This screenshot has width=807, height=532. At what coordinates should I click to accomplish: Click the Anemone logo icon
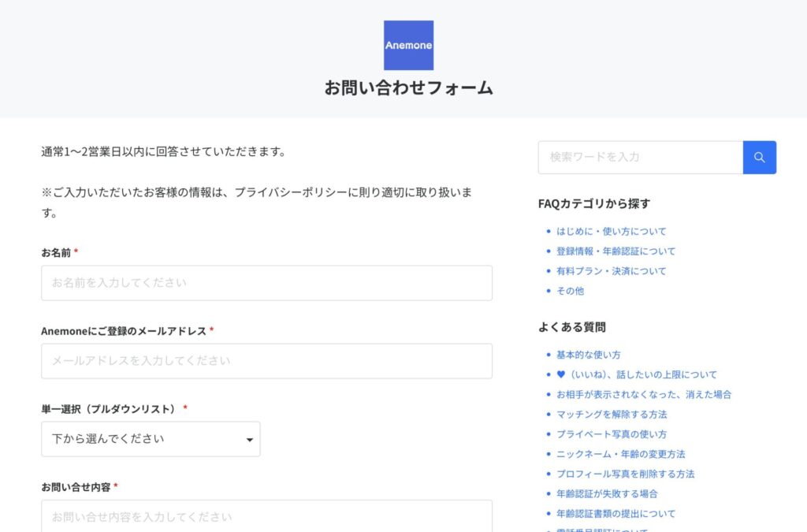[408, 45]
